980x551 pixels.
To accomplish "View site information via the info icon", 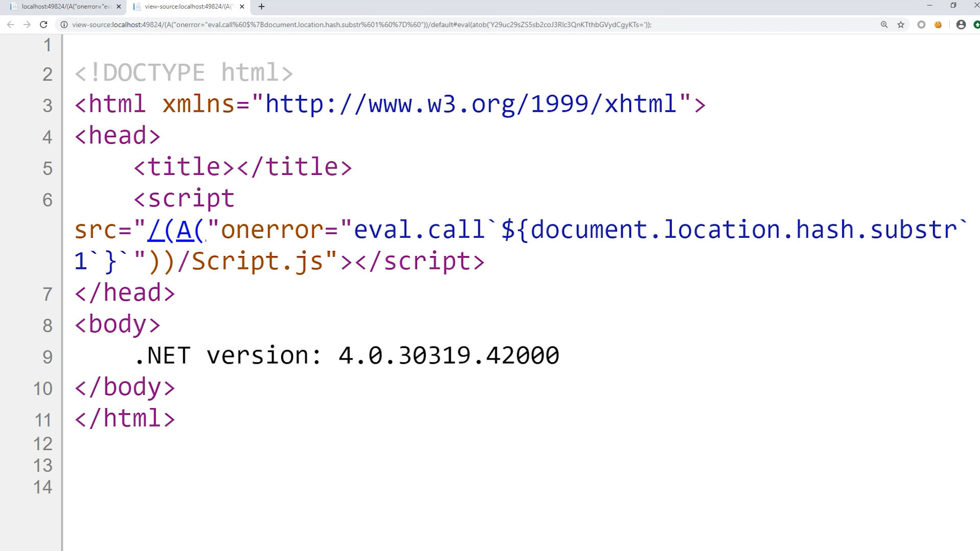I will pyautogui.click(x=64, y=24).
